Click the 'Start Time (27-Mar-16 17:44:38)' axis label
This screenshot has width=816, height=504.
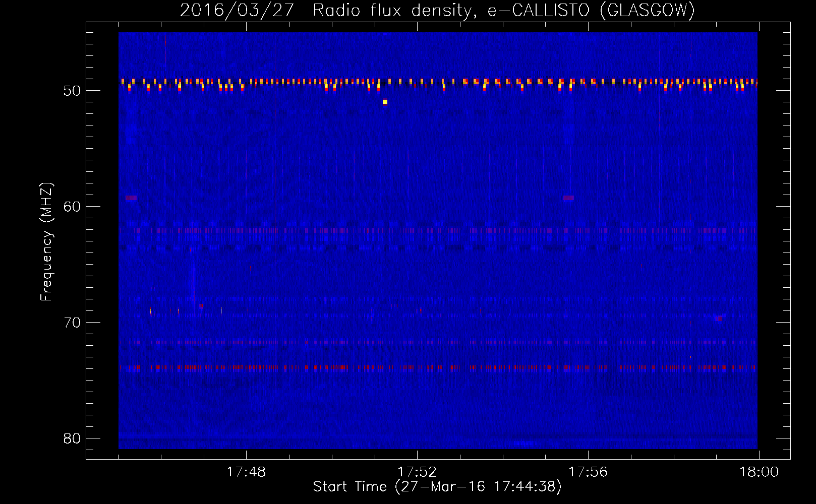click(x=437, y=487)
